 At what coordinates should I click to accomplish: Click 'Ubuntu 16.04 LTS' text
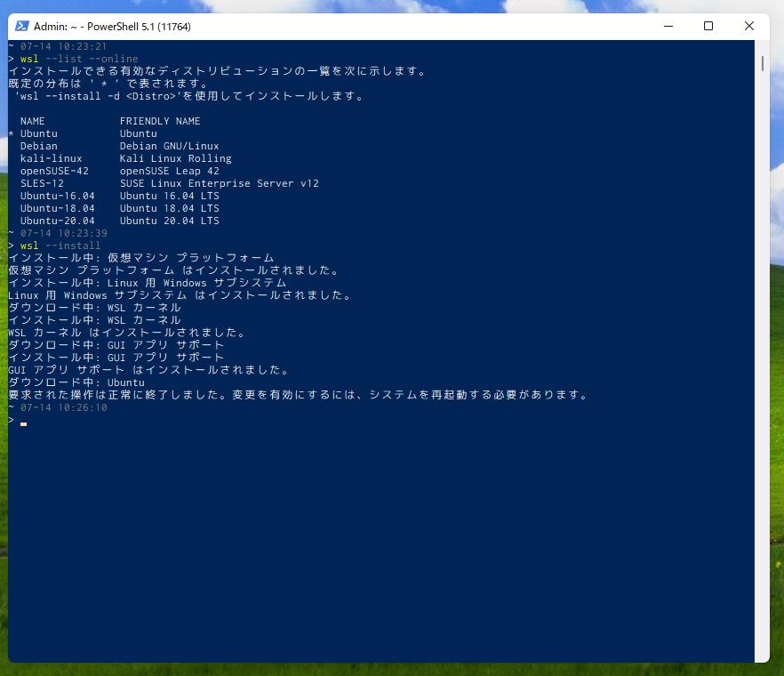click(170, 197)
